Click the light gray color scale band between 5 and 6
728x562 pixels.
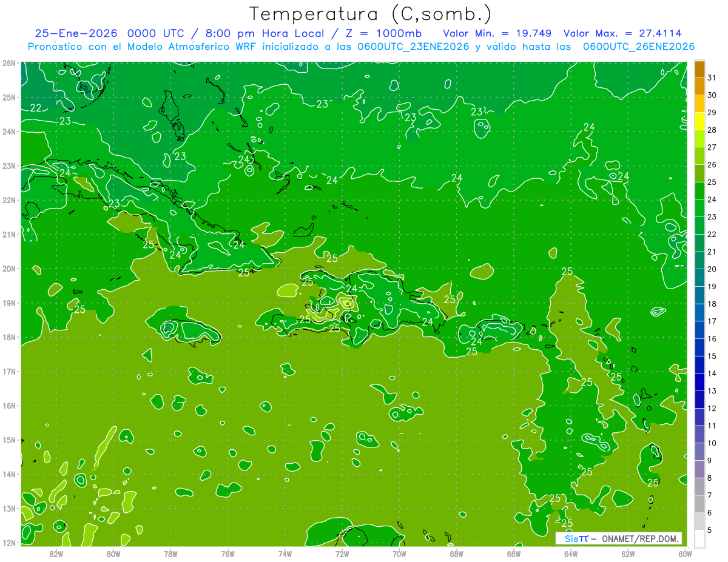(699, 521)
